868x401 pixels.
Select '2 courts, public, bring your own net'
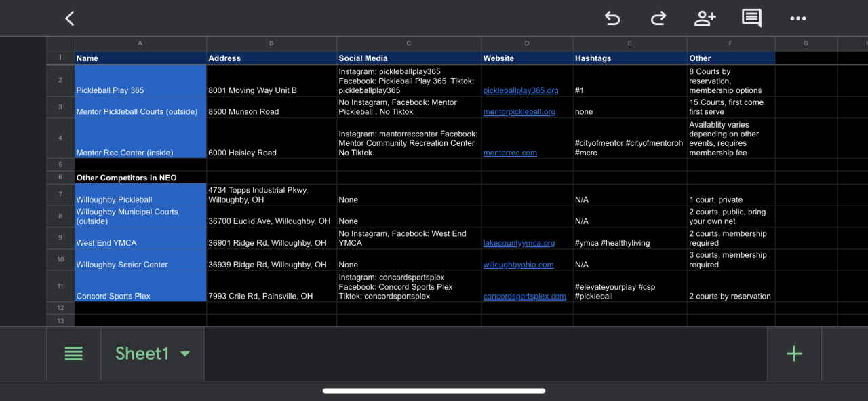731,216
